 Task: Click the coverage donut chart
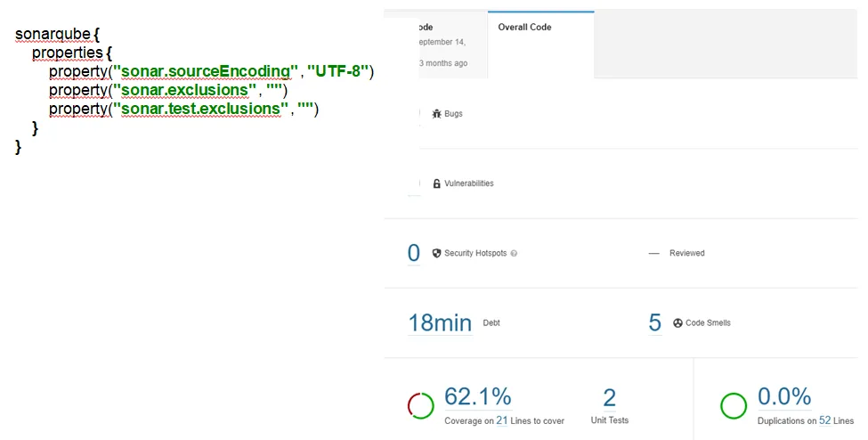pyautogui.click(x=421, y=406)
